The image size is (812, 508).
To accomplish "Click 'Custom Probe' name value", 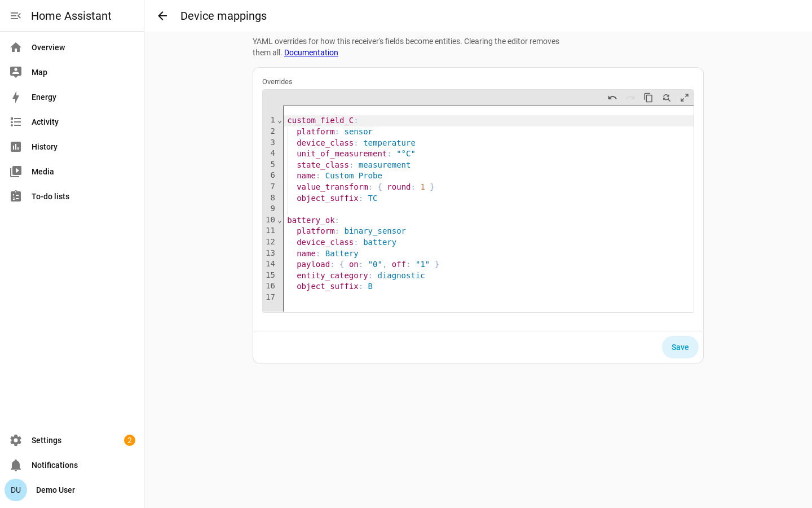I will 354,176.
